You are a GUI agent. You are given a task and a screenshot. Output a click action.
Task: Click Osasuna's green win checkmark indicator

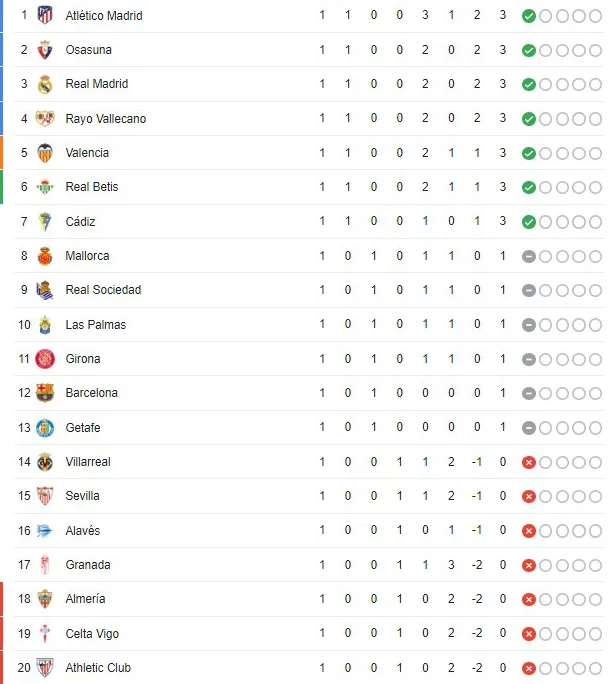pyautogui.click(x=529, y=50)
